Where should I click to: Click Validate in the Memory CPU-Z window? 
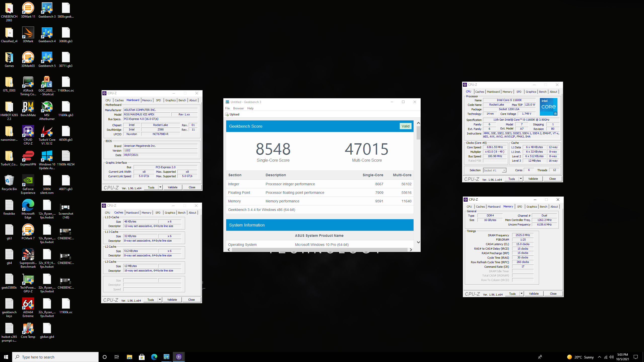coord(534,294)
